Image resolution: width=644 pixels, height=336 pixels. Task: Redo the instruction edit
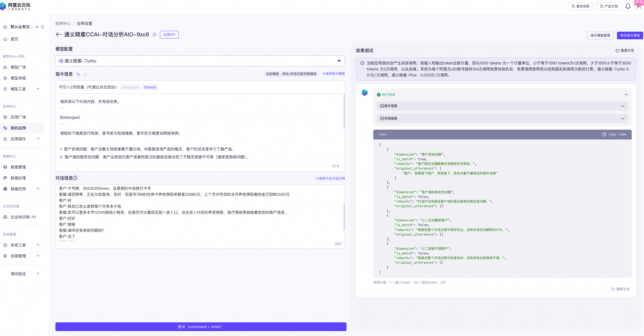click(85, 74)
